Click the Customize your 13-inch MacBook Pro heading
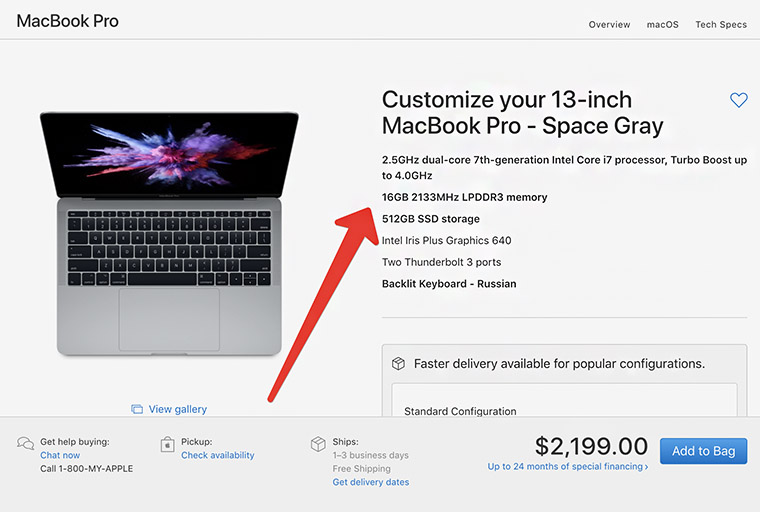760x512 pixels. pyautogui.click(x=522, y=113)
